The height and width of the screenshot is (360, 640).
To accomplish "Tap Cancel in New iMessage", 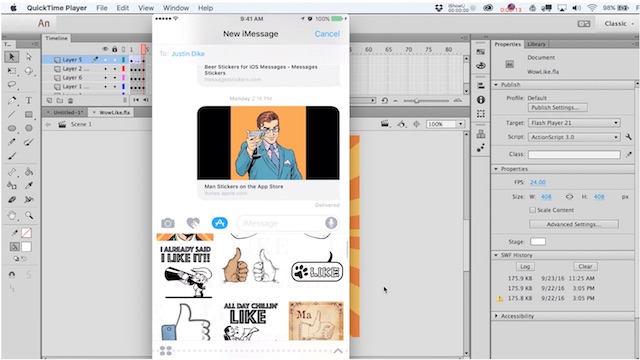I will pyautogui.click(x=327, y=34).
